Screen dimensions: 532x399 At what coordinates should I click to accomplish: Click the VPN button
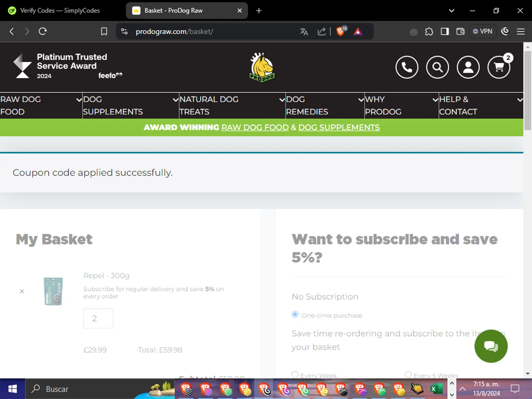coord(483,31)
